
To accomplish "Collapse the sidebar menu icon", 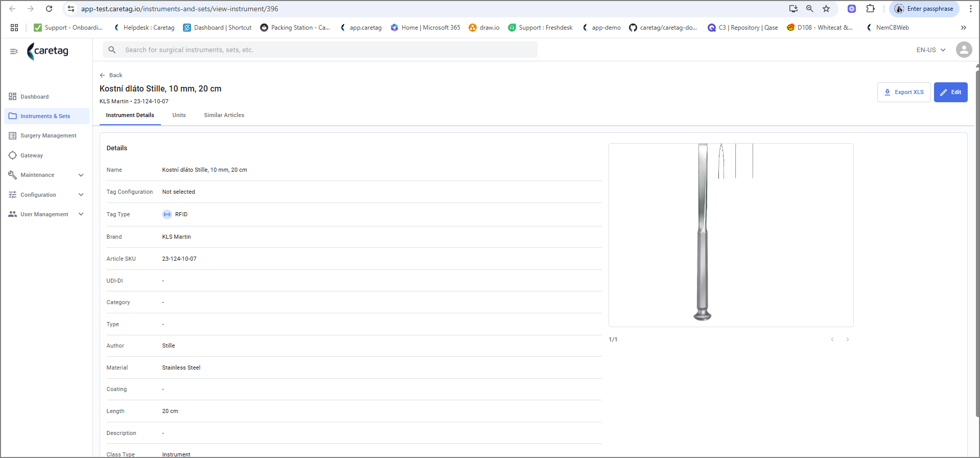I will coord(14,51).
